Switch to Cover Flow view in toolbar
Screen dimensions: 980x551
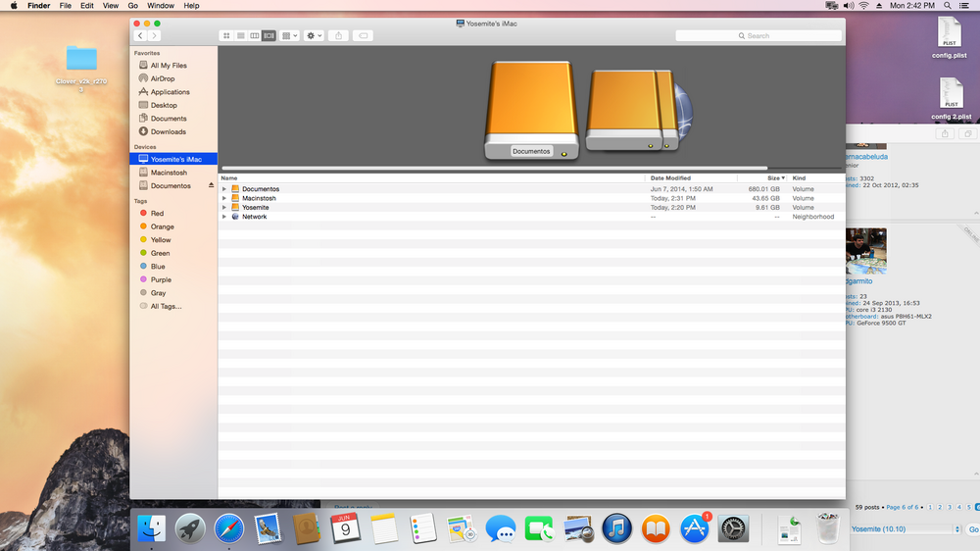click(269, 35)
